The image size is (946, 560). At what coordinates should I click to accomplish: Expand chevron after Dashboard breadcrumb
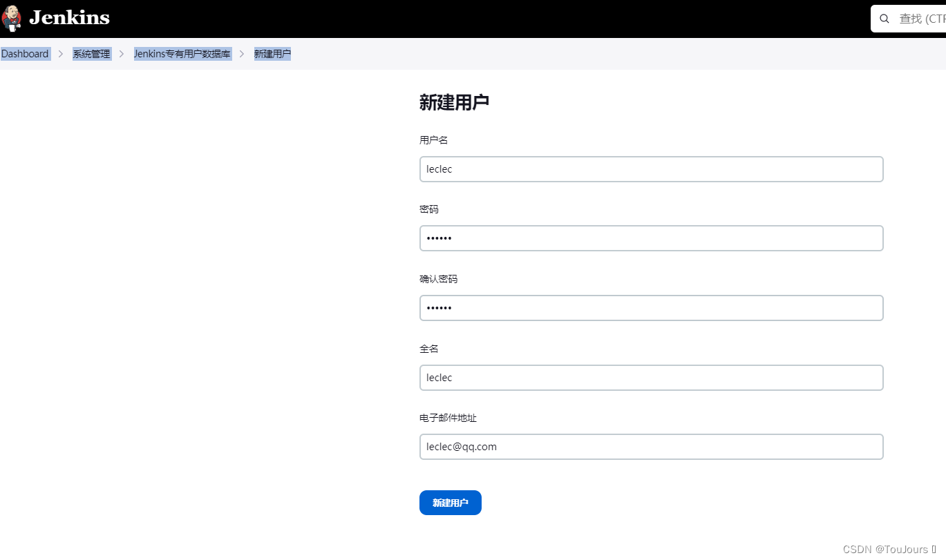click(61, 54)
